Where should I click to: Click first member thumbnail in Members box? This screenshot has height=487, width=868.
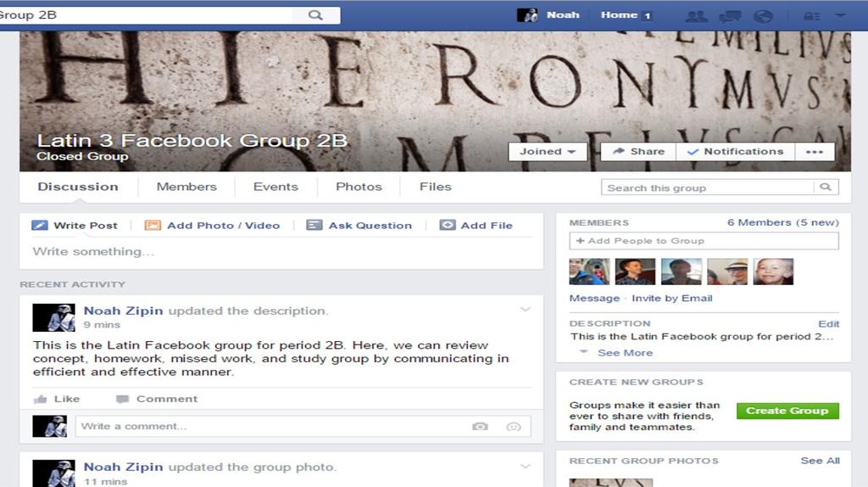coord(590,271)
